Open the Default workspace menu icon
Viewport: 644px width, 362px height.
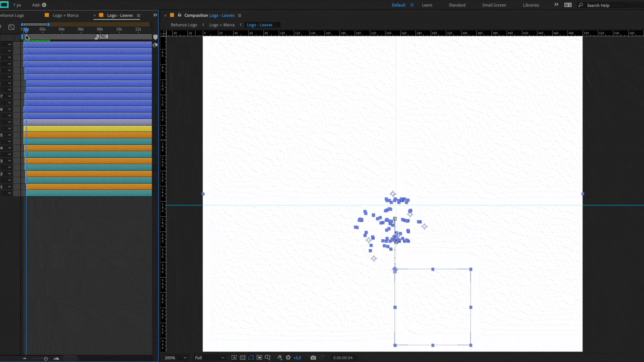click(x=412, y=5)
